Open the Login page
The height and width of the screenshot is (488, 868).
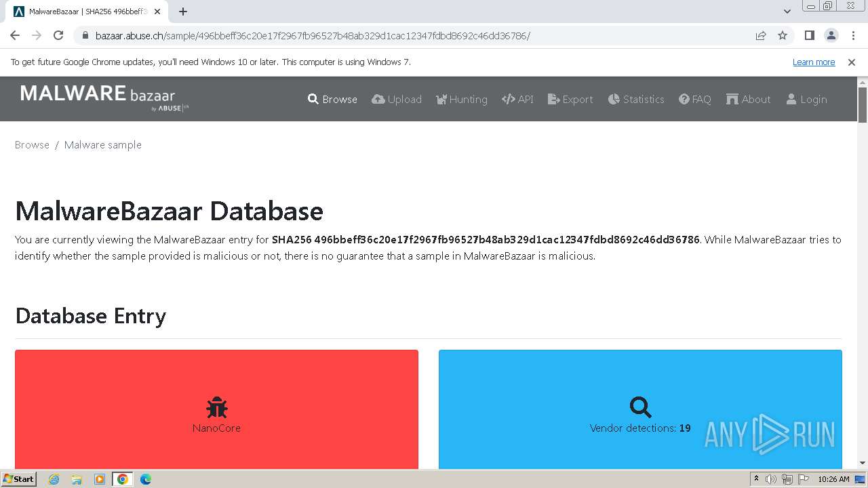806,99
